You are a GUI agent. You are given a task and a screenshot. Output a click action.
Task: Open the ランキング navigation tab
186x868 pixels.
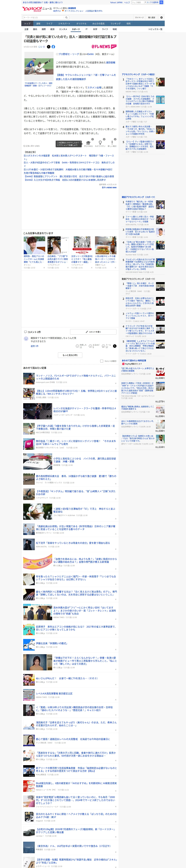click(x=115, y=24)
